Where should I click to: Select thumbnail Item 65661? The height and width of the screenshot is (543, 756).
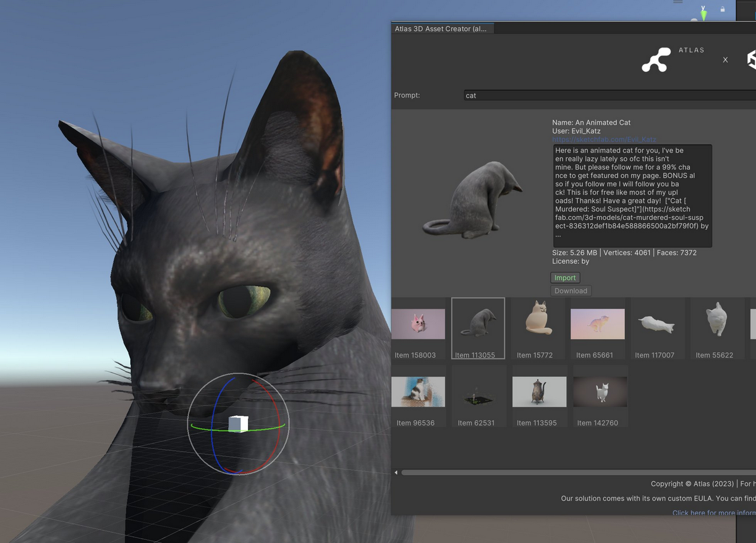click(597, 324)
